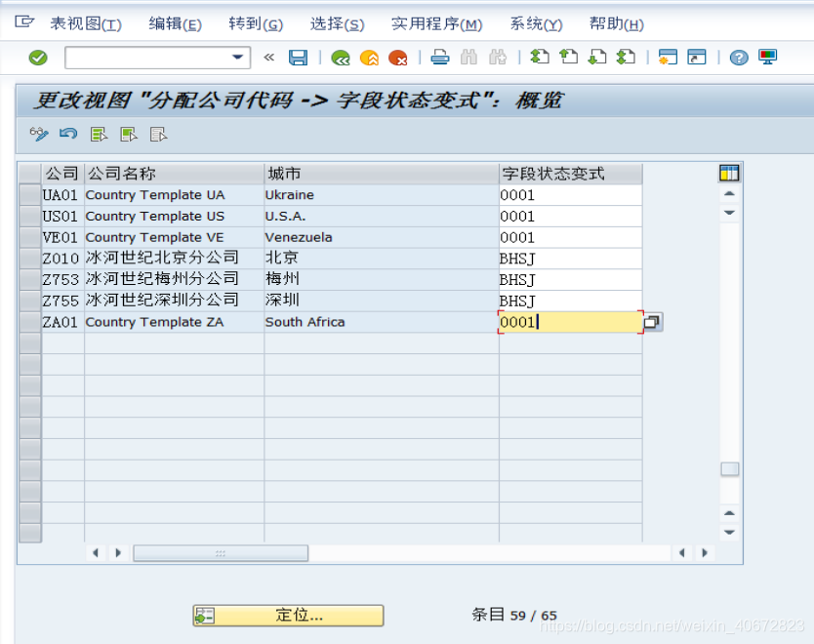Screen dimensions: 814x644
Task: Click the red Cancel icon
Action: click(x=397, y=58)
